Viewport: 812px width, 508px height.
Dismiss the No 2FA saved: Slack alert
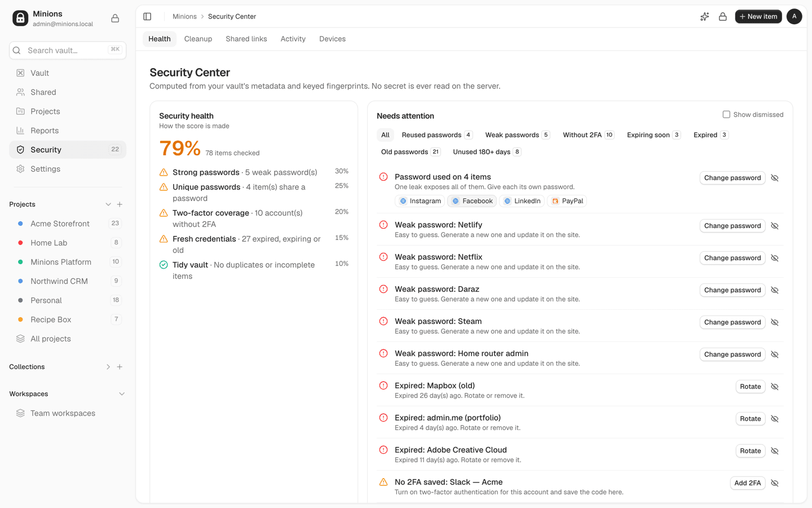click(775, 483)
